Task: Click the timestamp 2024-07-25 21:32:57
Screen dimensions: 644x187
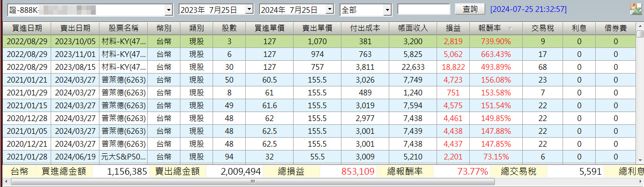Action: (528, 9)
